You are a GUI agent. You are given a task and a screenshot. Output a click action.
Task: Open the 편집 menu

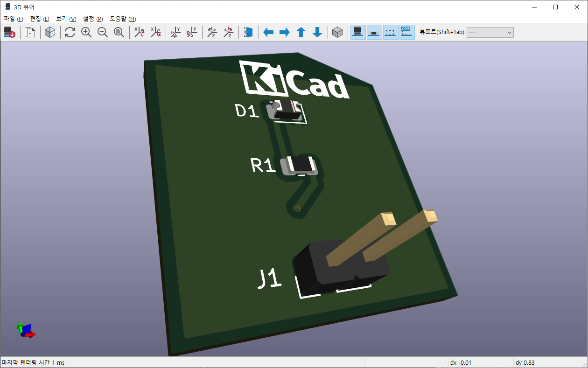pyautogui.click(x=39, y=19)
